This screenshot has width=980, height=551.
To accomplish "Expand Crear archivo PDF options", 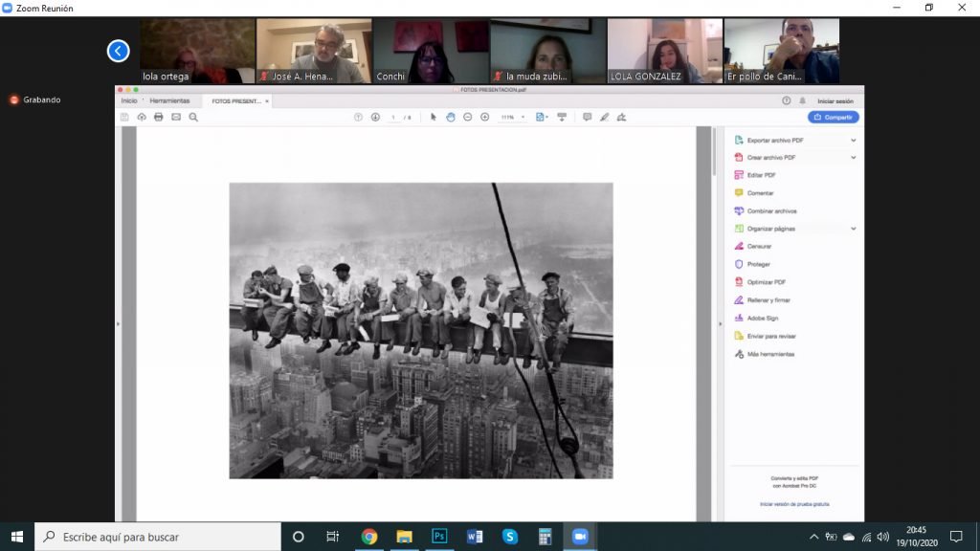I will [853, 157].
